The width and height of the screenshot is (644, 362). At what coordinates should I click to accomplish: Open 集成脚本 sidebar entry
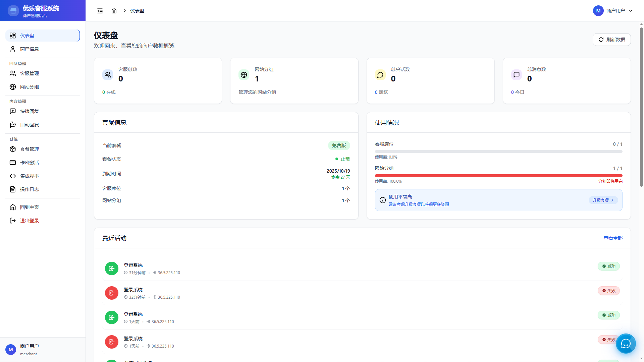(x=30, y=176)
